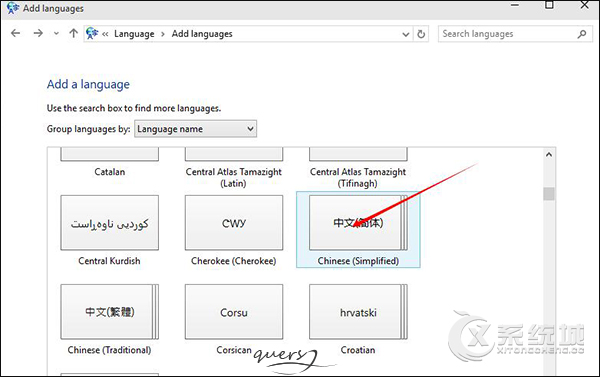Expand the address bar history dropdown
Screen dimensions: 600x377
[x=406, y=34]
